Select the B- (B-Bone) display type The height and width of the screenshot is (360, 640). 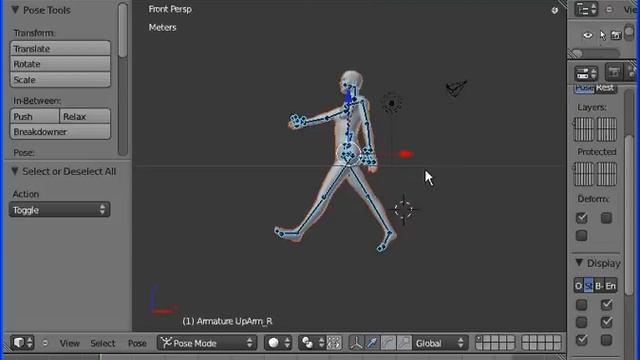(599, 286)
